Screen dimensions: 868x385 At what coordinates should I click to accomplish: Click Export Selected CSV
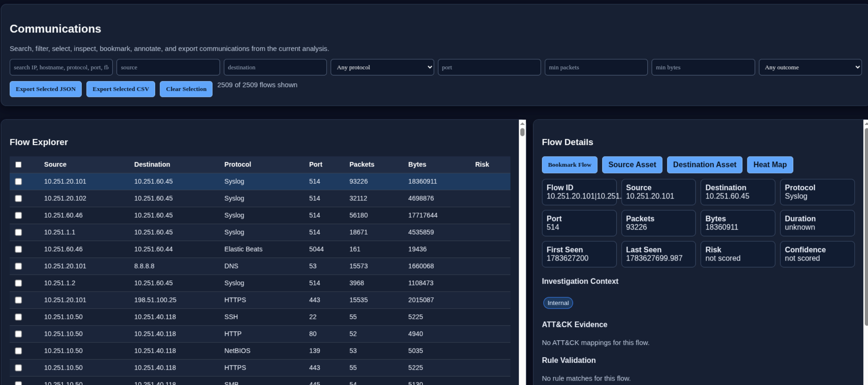click(x=121, y=89)
